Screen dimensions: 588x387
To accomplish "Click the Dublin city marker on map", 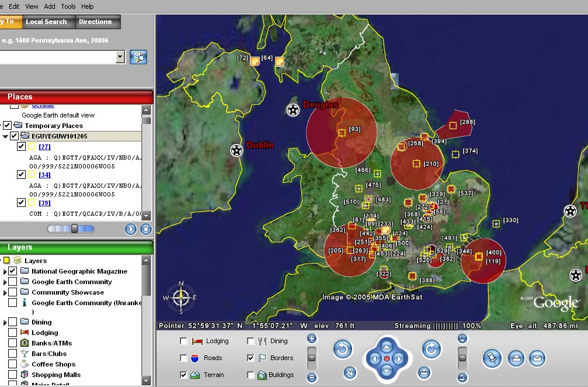I will [x=236, y=150].
